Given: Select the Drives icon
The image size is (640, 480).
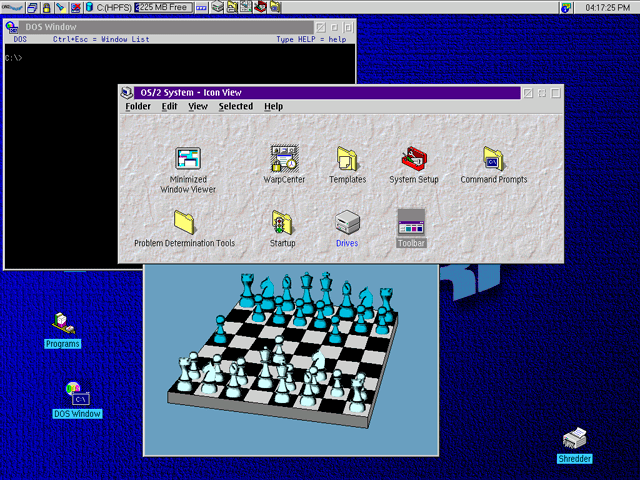Looking at the screenshot, I should (347, 223).
